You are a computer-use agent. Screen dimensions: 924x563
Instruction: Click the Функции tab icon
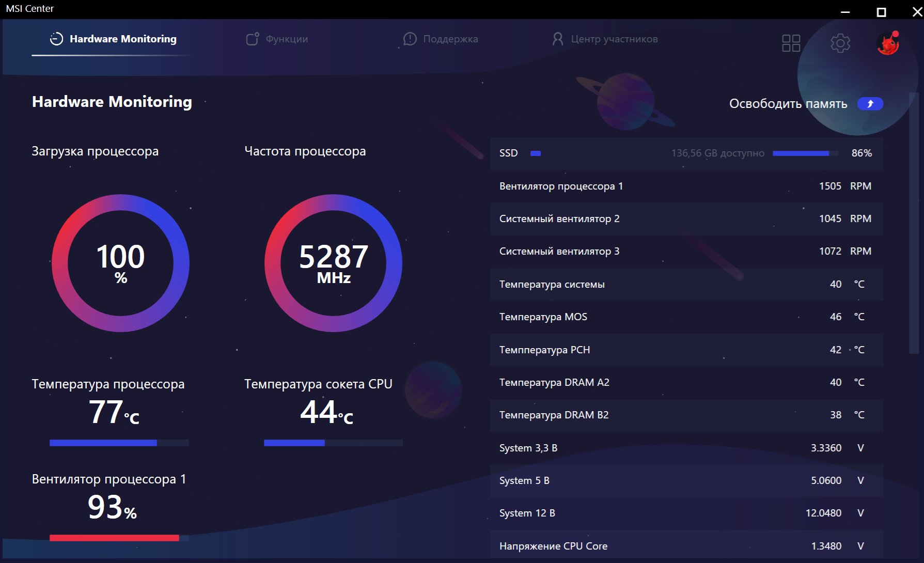click(x=253, y=39)
